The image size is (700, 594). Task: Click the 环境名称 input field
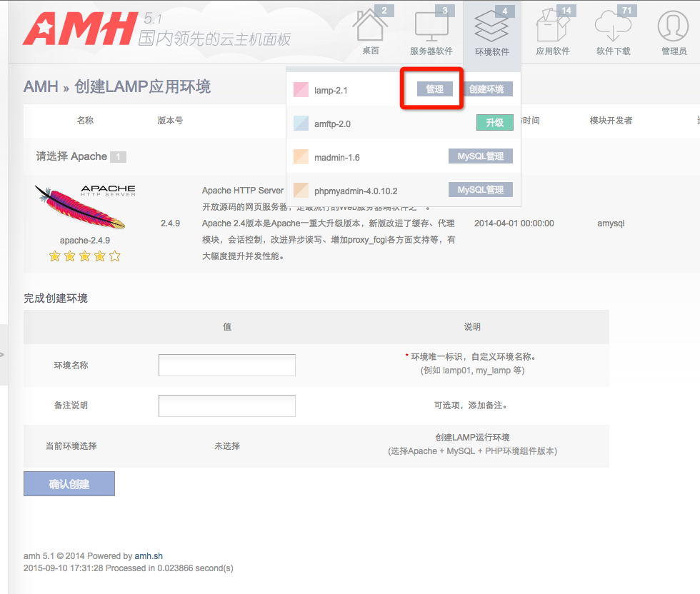point(226,365)
